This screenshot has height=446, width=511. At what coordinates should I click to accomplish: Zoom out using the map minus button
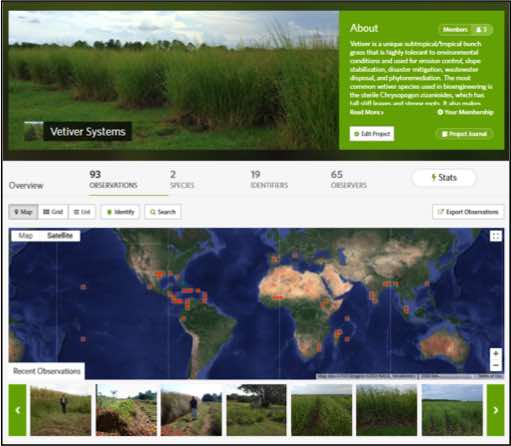tap(496, 365)
